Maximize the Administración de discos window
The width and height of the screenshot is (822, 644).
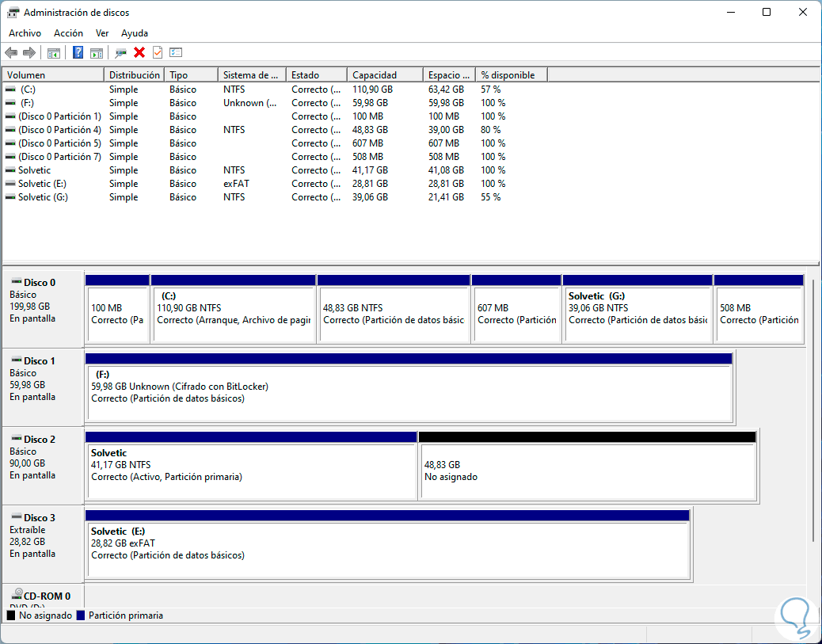coord(767,12)
